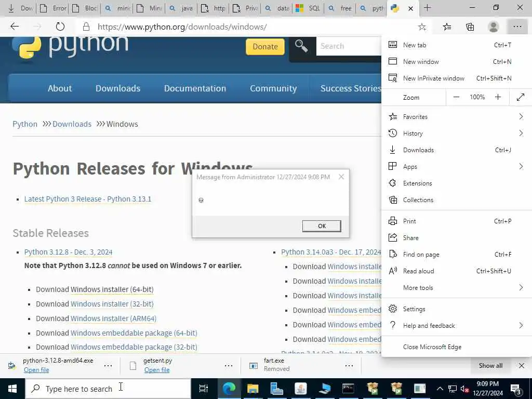Open Task View on the taskbar
This screenshot has height=399, width=532.
[x=203, y=389]
